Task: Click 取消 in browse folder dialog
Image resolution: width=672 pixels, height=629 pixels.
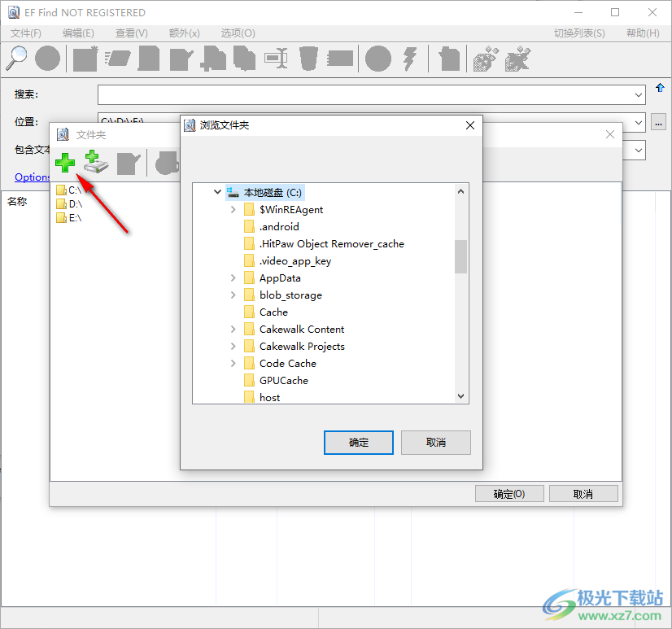Action: coord(436,443)
